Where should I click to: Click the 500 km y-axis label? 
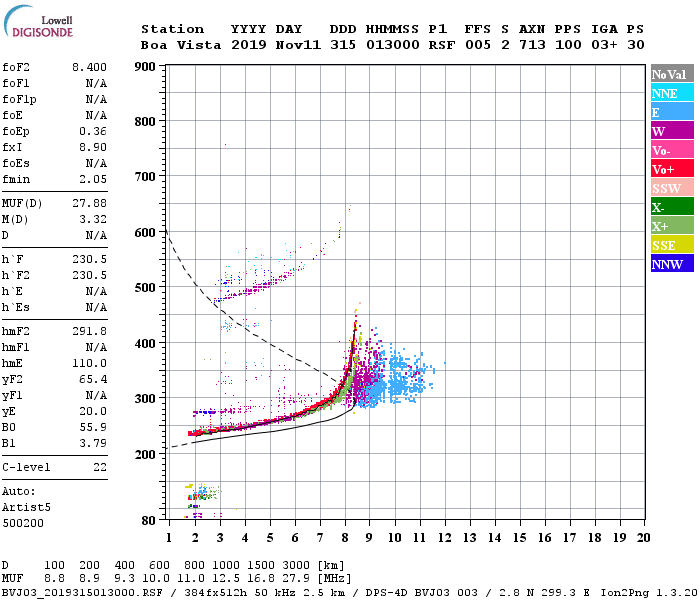pos(145,288)
